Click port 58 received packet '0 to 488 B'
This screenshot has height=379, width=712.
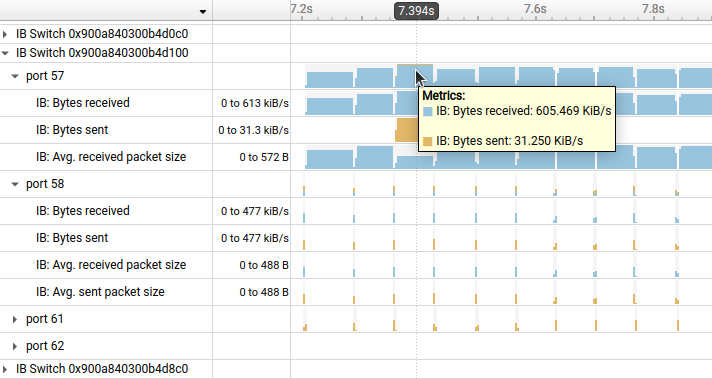pos(264,266)
